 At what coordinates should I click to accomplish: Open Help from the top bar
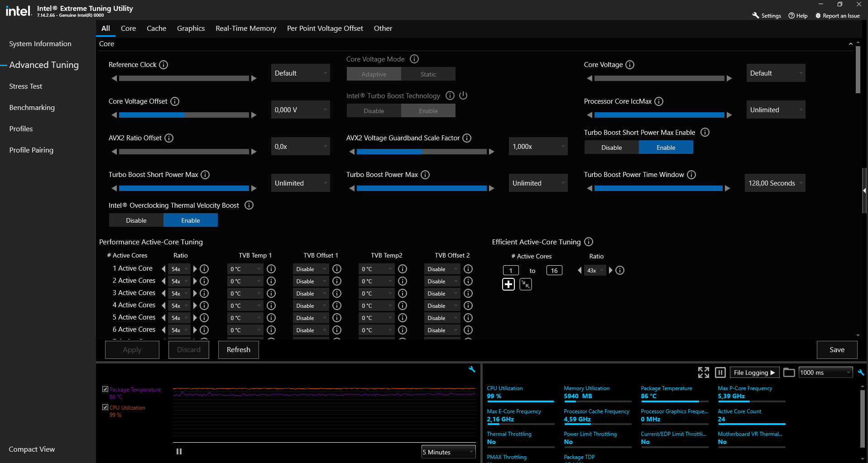coord(798,15)
